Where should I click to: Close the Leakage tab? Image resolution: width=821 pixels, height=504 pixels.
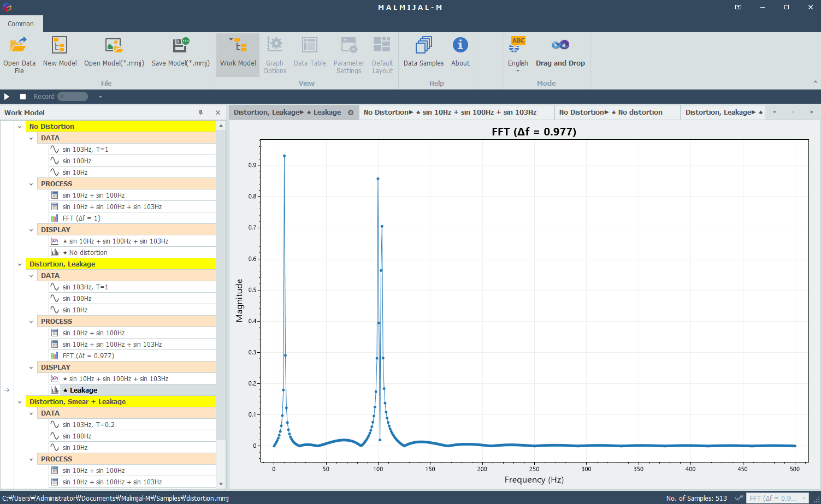point(351,112)
